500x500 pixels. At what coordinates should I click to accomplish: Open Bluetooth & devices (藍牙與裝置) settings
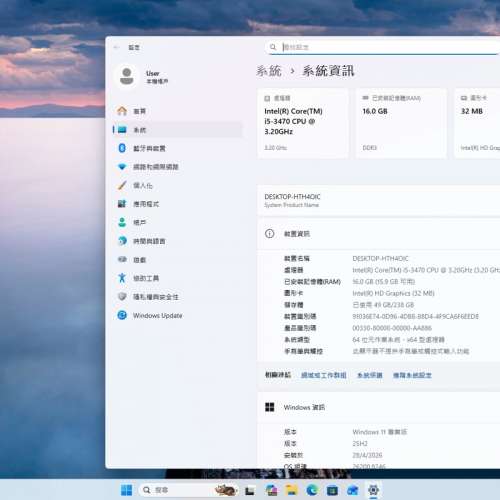coord(178,148)
